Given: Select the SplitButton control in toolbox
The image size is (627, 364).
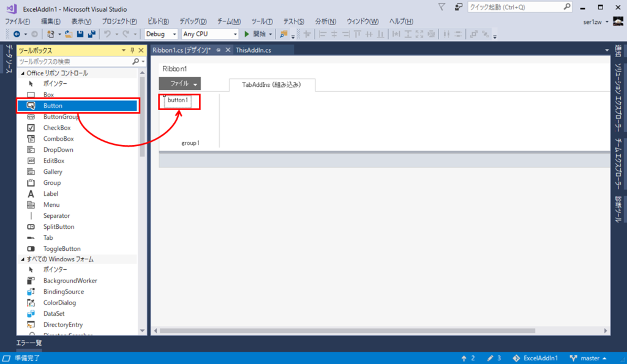Looking at the screenshot, I should pos(77,226).
